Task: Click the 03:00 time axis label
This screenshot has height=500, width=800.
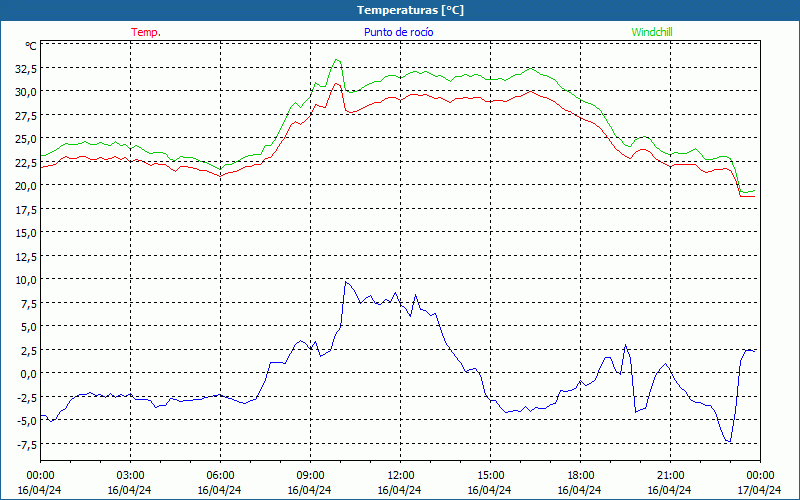Action: (x=130, y=476)
